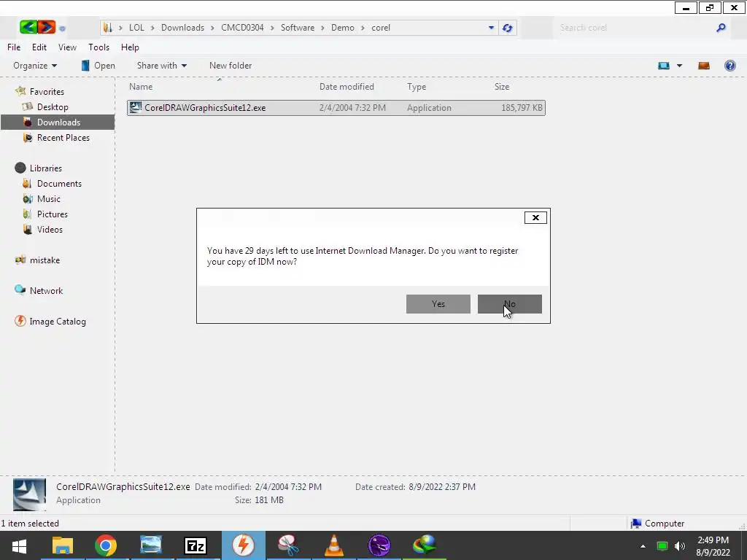This screenshot has width=747, height=560.
Task: Open 7-Zip from the taskbar
Action: (196, 545)
